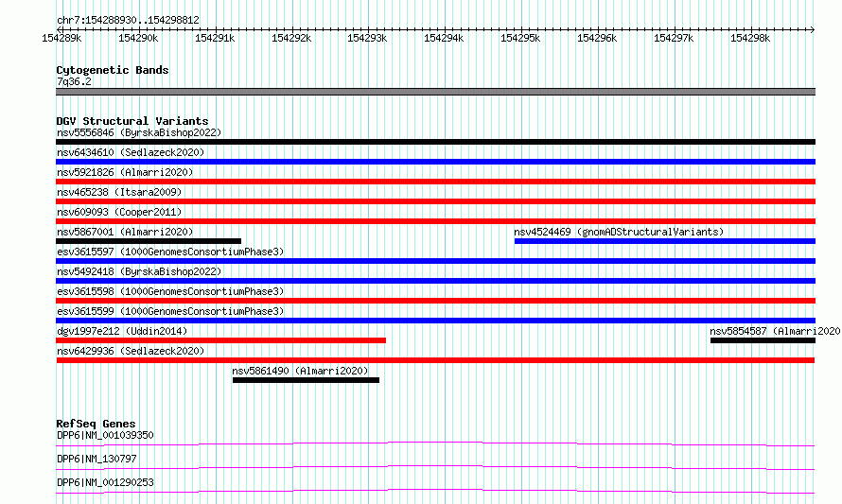842x504 pixels.
Task: Click the 154292k ruler position label
Action: [291, 38]
